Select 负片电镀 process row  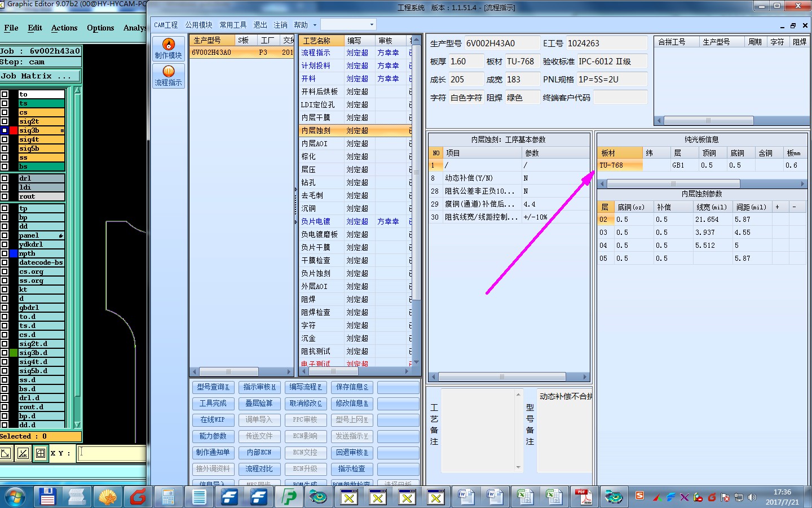pos(355,221)
